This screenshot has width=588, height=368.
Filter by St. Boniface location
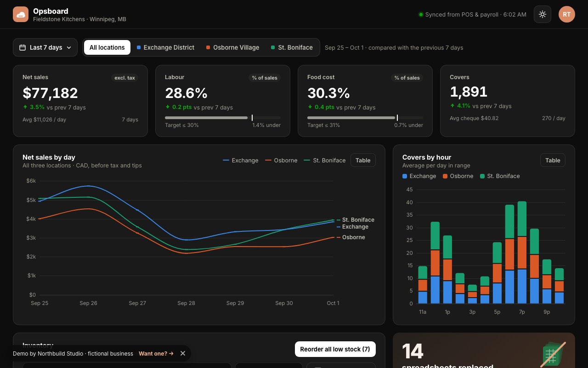(x=292, y=47)
